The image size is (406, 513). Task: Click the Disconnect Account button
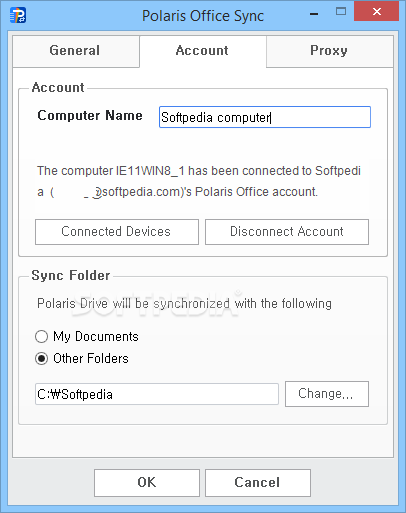coord(287,232)
